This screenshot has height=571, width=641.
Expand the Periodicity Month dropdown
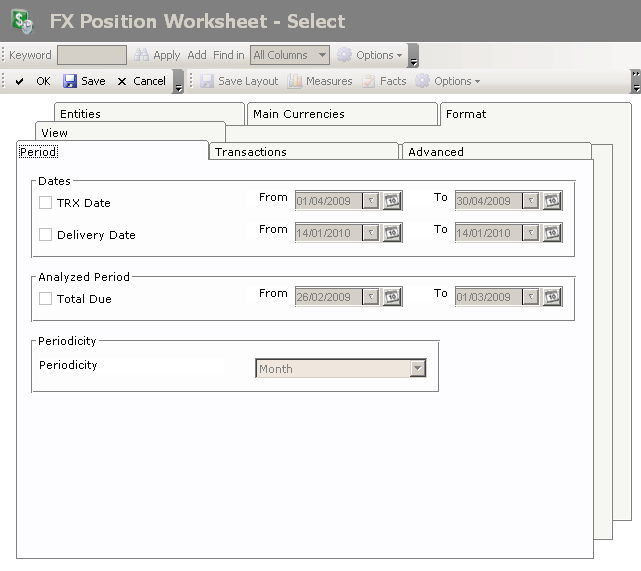(x=417, y=369)
